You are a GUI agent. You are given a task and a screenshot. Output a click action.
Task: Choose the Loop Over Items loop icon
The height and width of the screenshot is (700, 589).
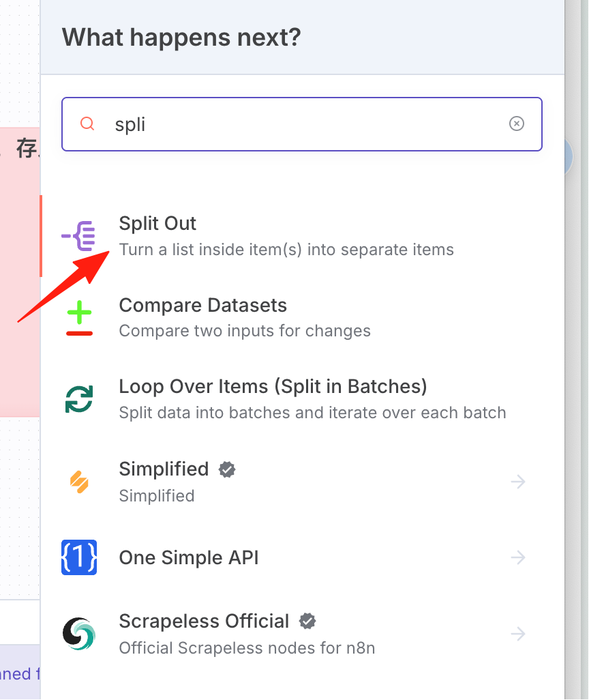(79, 399)
